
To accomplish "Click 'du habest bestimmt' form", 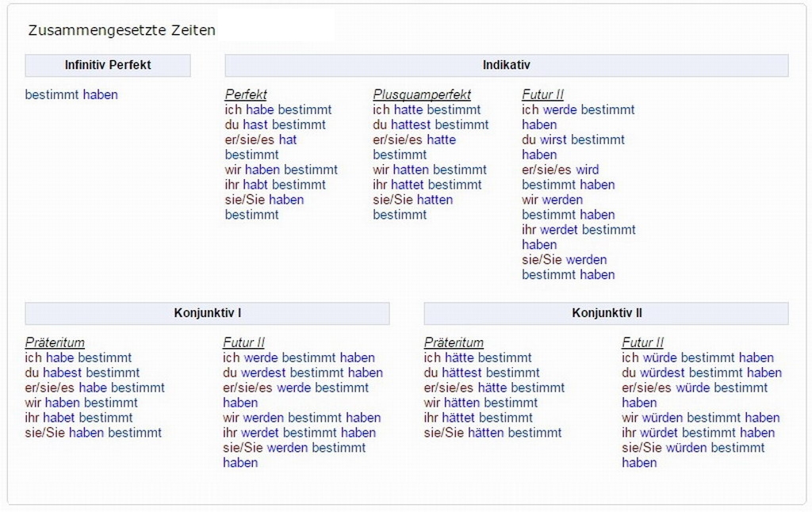I will [x=82, y=373].
